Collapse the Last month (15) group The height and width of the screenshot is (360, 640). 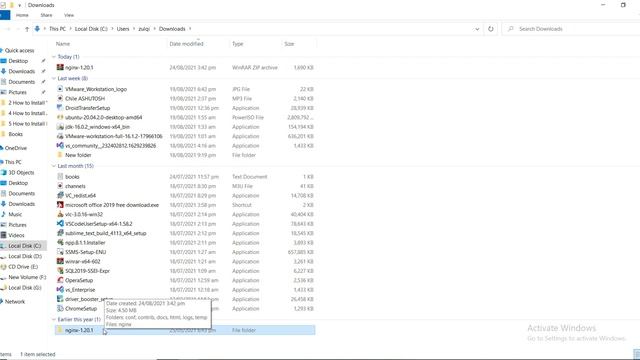click(x=54, y=166)
